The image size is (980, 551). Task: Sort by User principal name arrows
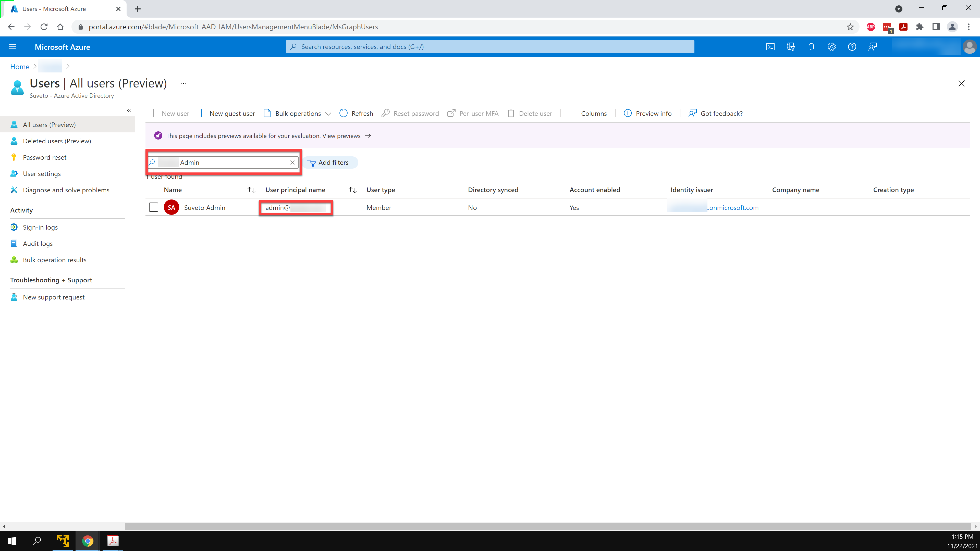coord(353,190)
